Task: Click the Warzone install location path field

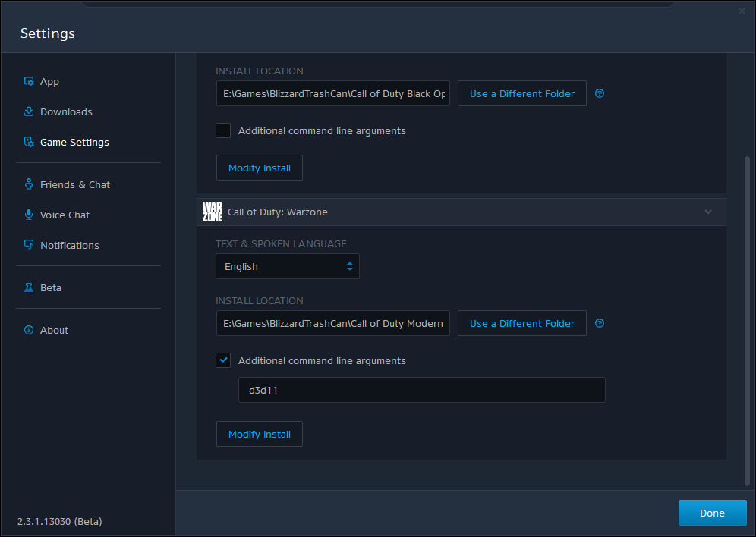Action: click(x=333, y=323)
